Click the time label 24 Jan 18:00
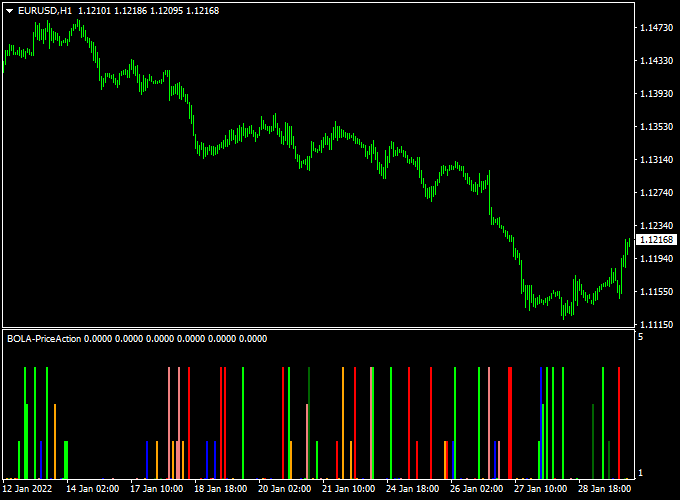The image size is (680, 500). (x=412, y=489)
